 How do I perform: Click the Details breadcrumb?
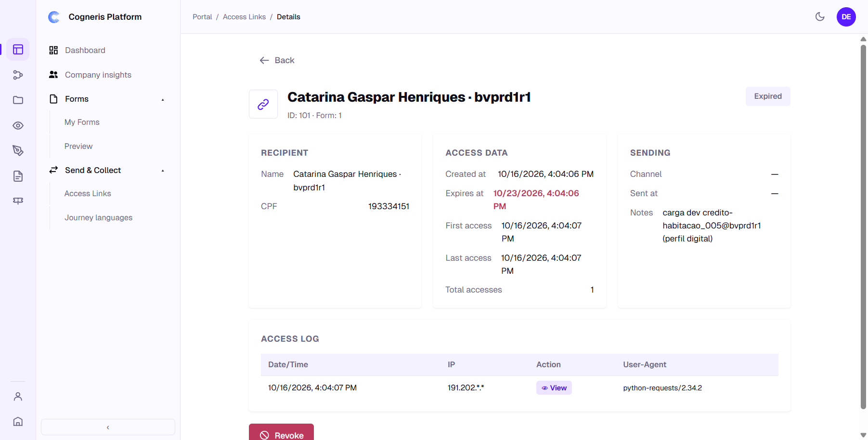click(x=288, y=17)
